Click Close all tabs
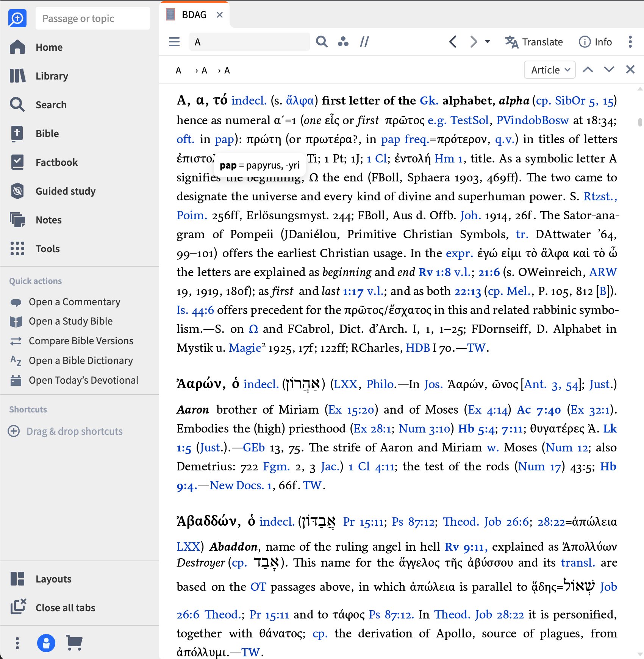 click(x=53, y=608)
